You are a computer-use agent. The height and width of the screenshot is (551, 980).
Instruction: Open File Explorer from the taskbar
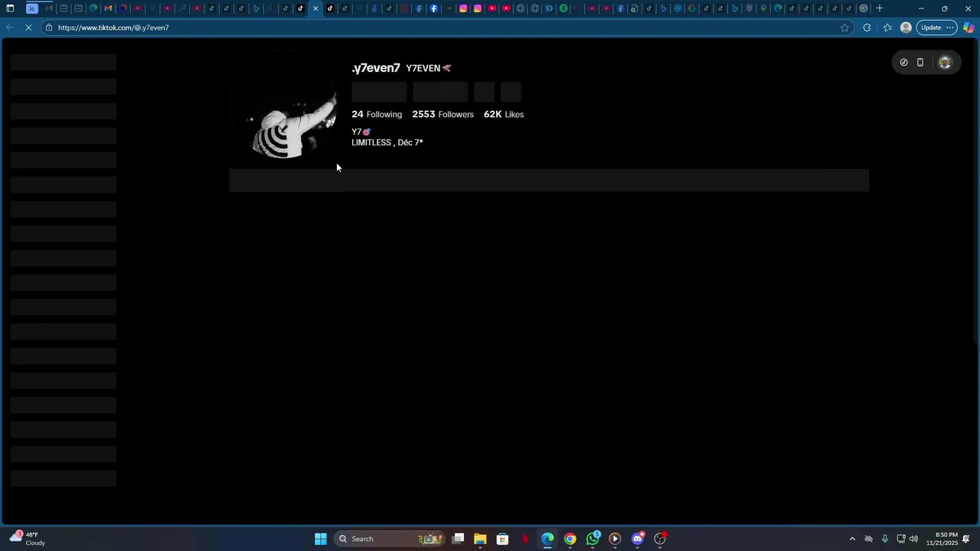tap(480, 539)
